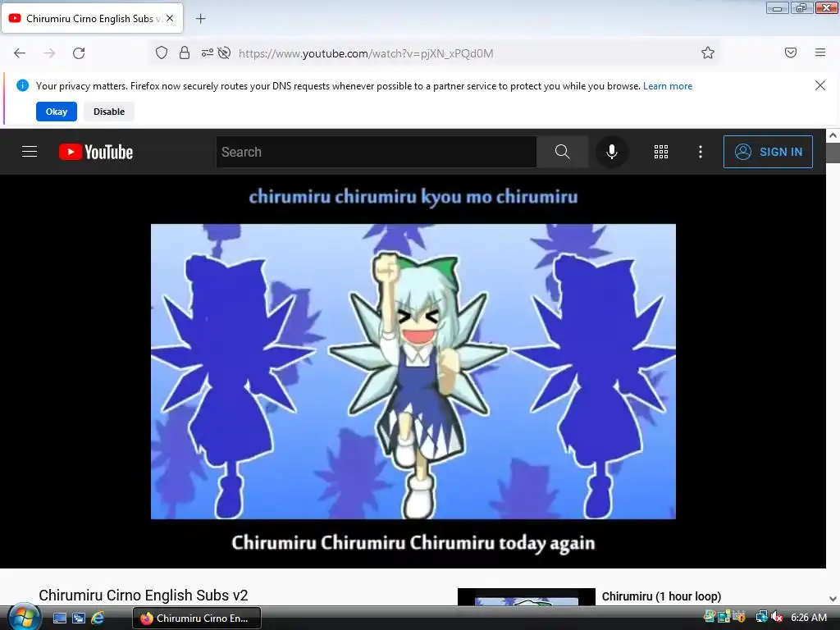
Task: Click the SIGN IN button
Action: (768, 152)
